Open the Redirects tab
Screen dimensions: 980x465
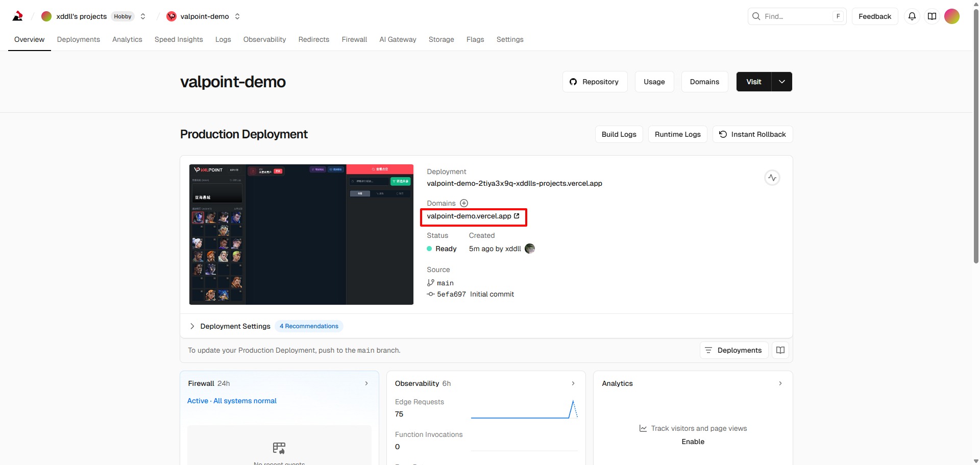[314, 39]
